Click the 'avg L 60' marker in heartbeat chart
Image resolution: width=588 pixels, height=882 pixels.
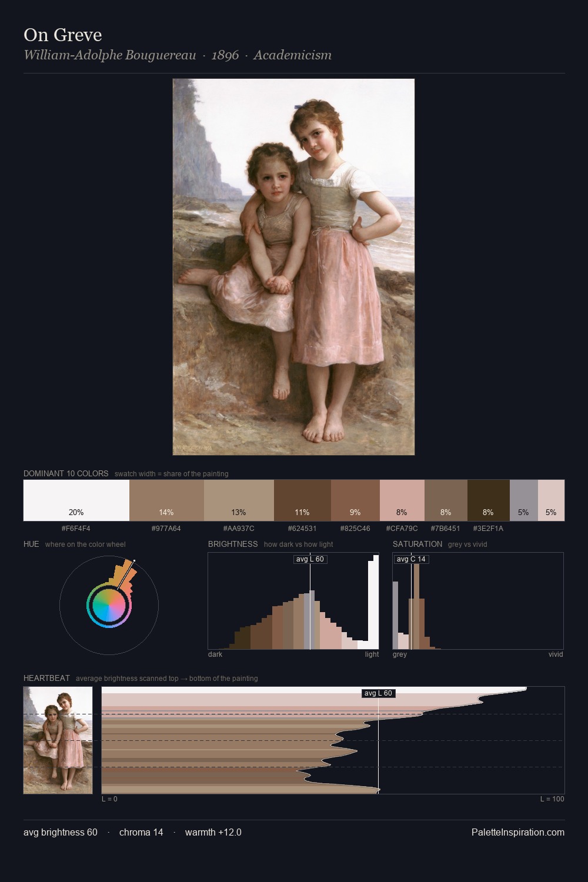click(x=378, y=693)
